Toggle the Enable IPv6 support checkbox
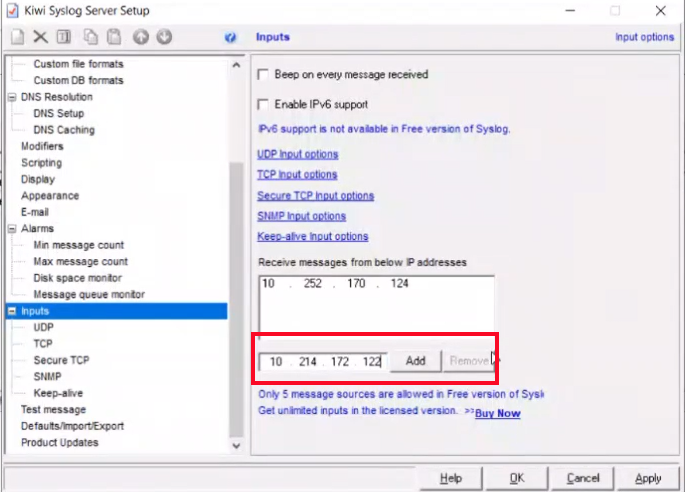685x492 pixels. [264, 104]
